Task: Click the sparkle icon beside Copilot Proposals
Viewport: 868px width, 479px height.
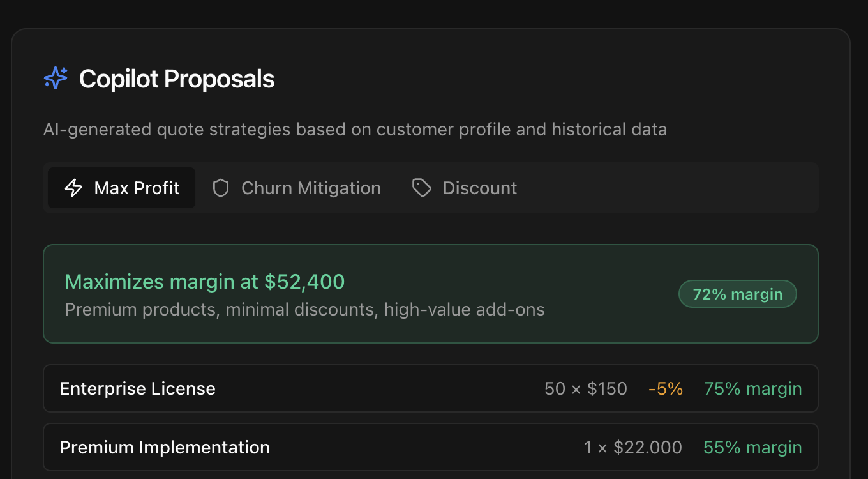Action: point(56,77)
